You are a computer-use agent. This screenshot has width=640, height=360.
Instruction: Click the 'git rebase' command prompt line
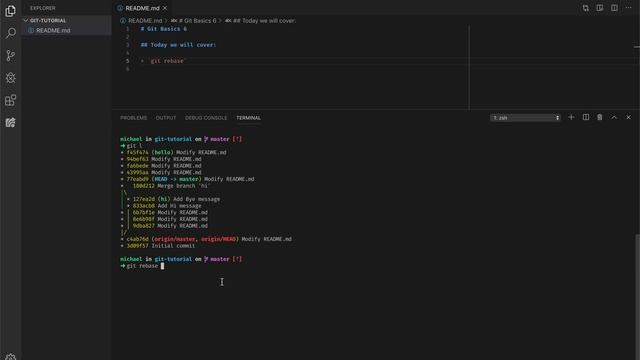(x=142, y=266)
